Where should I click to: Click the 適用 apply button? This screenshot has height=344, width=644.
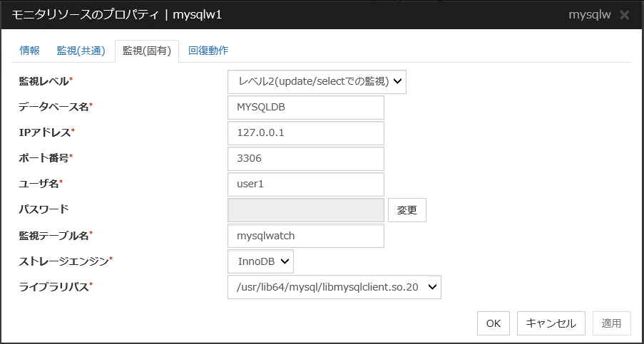coord(611,323)
